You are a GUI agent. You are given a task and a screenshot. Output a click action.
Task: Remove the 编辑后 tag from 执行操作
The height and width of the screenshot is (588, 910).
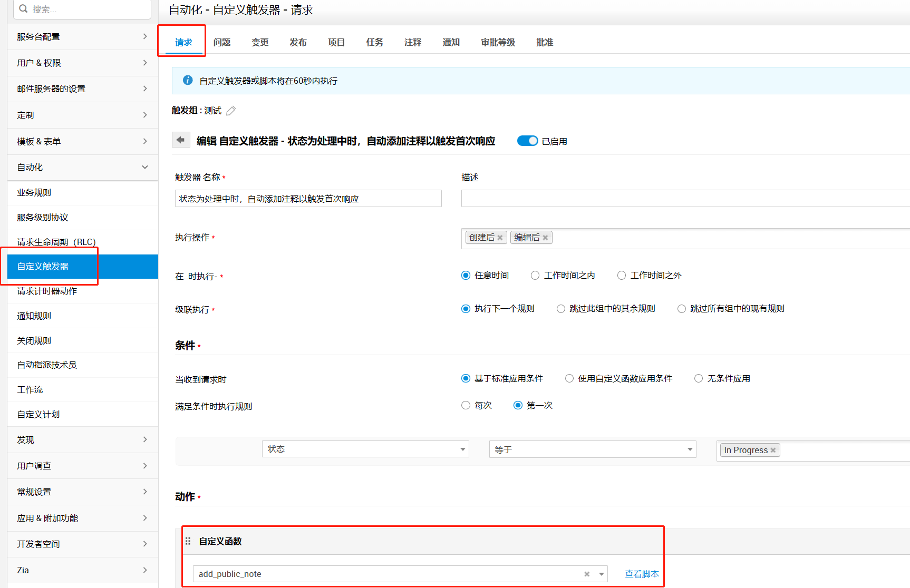(545, 238)
